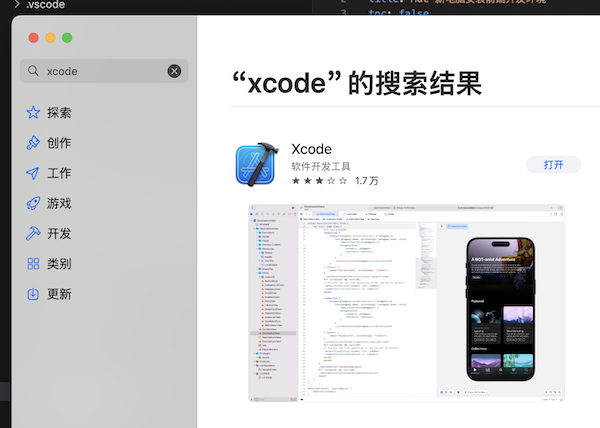
Task: Click the 软件开发工具 subtitle
Action: (x=321, y=166)
